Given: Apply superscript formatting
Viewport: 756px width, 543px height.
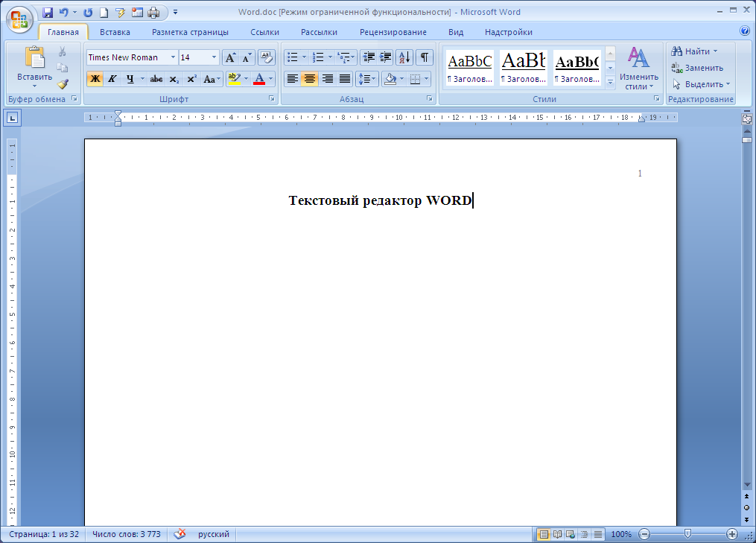Looking at the screenshot, I should [x=191, y=79].
